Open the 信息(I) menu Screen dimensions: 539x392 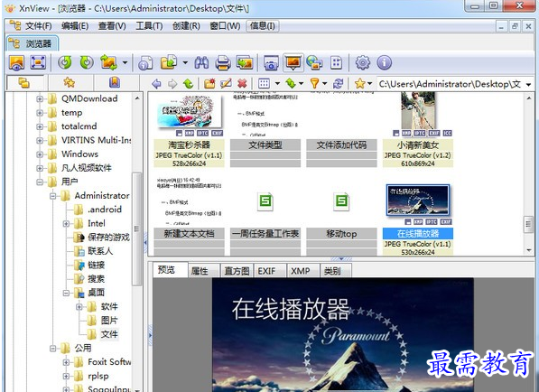point(263,26)
